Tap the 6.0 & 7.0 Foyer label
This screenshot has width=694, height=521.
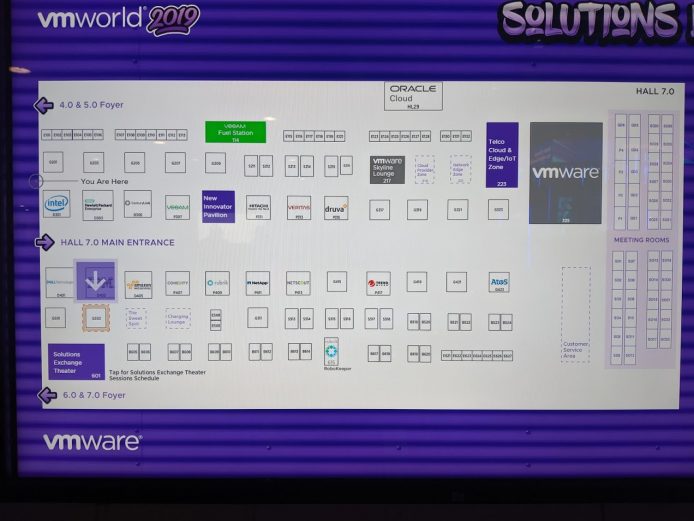pyautogui.click(x=94, y=395)
